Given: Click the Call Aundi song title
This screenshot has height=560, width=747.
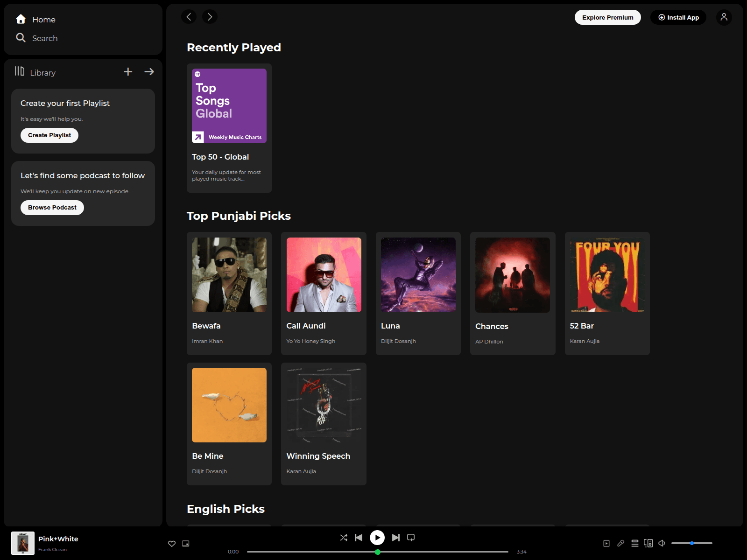Looking at the screenshot, I should pyautogui.click(x=306, y=326).
